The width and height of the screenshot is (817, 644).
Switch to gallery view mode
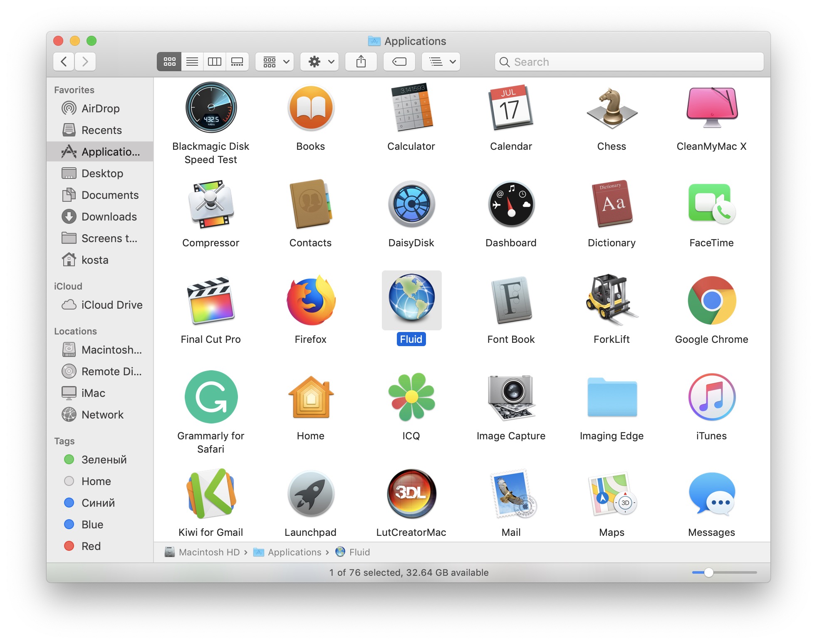(237, 62)
